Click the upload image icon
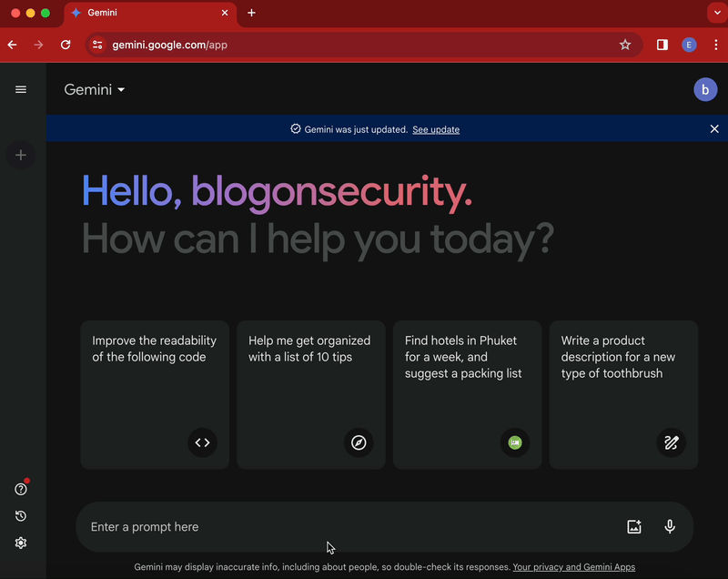Image resolution: width=728 pixels, height=579 pixels. 634,526
